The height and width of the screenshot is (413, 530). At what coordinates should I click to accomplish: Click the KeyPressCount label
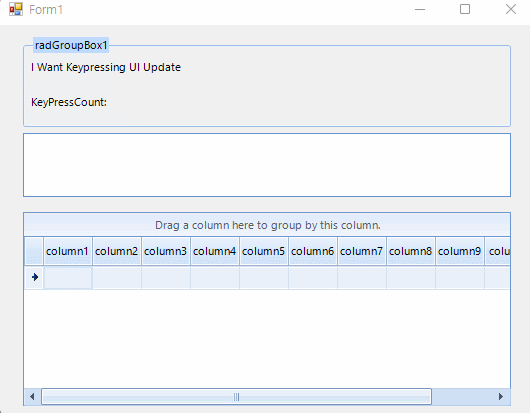pyautogui.click(x=69, y=102)
